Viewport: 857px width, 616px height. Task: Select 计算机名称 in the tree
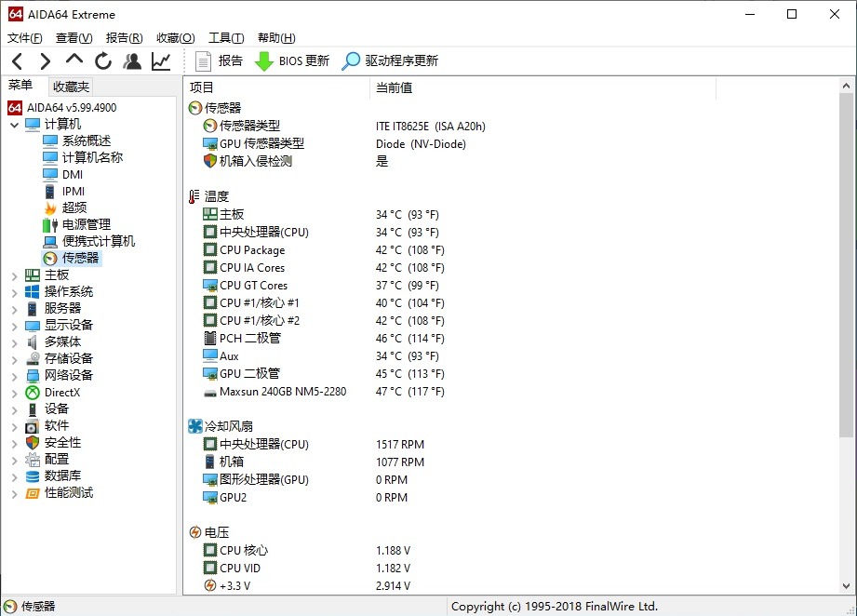click(92, 157)
